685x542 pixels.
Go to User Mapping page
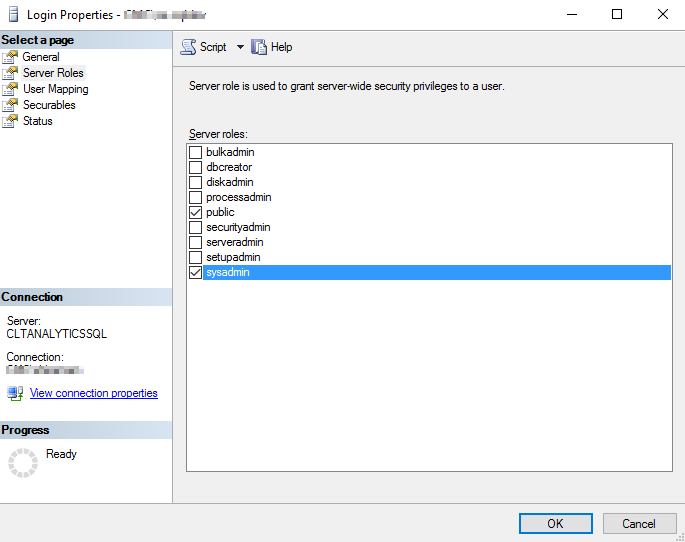click(x=55, y=89)
